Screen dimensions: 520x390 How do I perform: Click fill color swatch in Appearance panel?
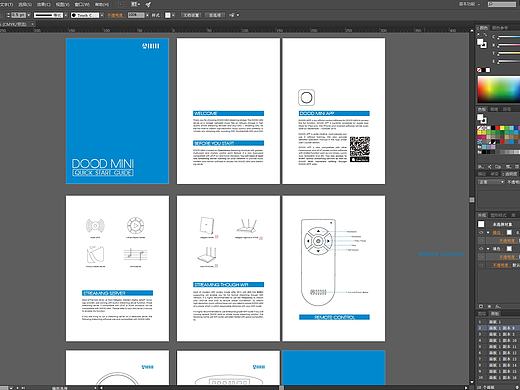(x=509, y=249)
